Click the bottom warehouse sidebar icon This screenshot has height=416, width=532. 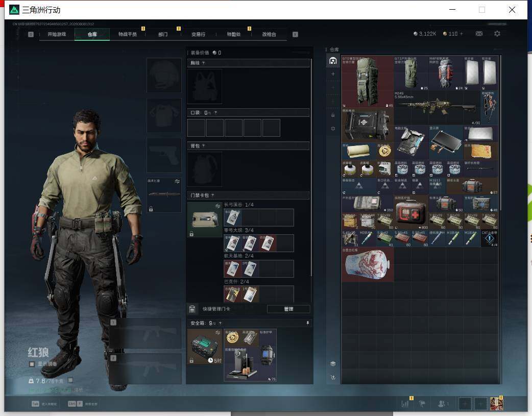pos(333,377)
